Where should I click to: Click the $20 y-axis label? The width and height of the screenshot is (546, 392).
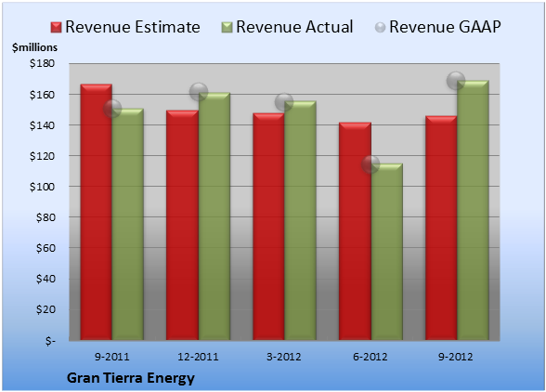(x=45, y=309)
